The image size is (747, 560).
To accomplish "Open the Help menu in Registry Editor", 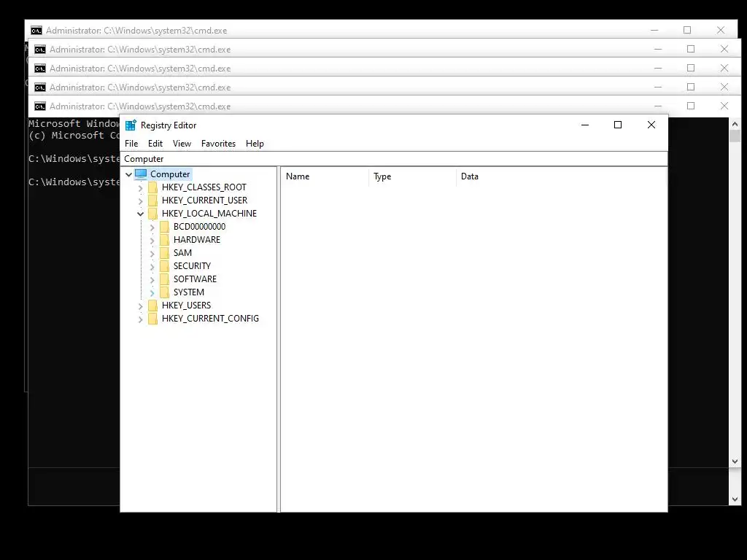I will click(255, 144).
